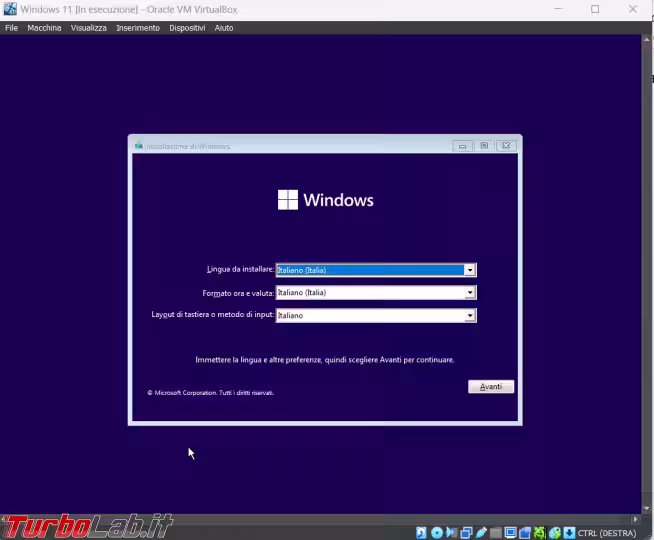This screenshot has width=654, height=540.
Task: Click the network adapters status icon
Action: click(x=466, y=532)
